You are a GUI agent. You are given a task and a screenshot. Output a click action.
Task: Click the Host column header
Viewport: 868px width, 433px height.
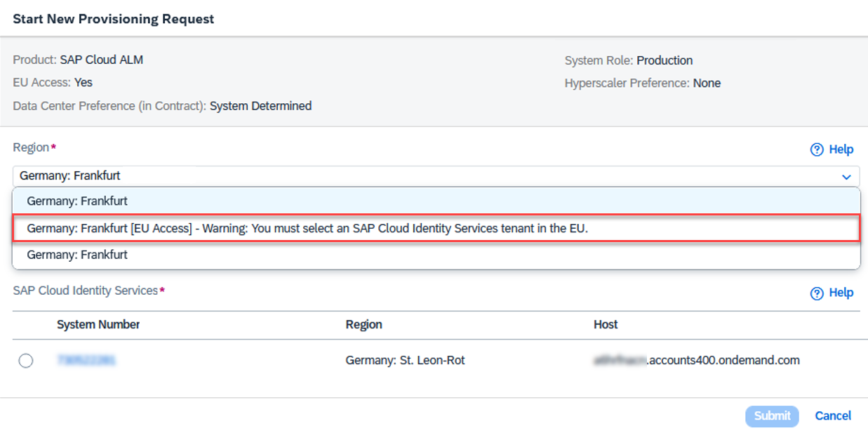606,324
